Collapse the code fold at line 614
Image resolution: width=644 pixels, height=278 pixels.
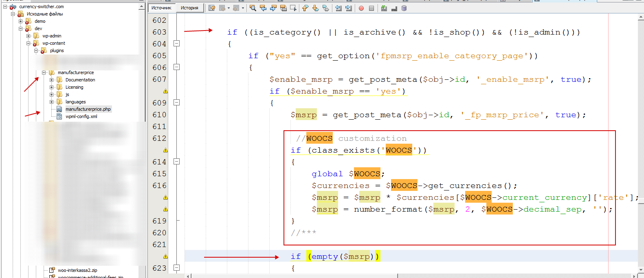click(177, 162)
